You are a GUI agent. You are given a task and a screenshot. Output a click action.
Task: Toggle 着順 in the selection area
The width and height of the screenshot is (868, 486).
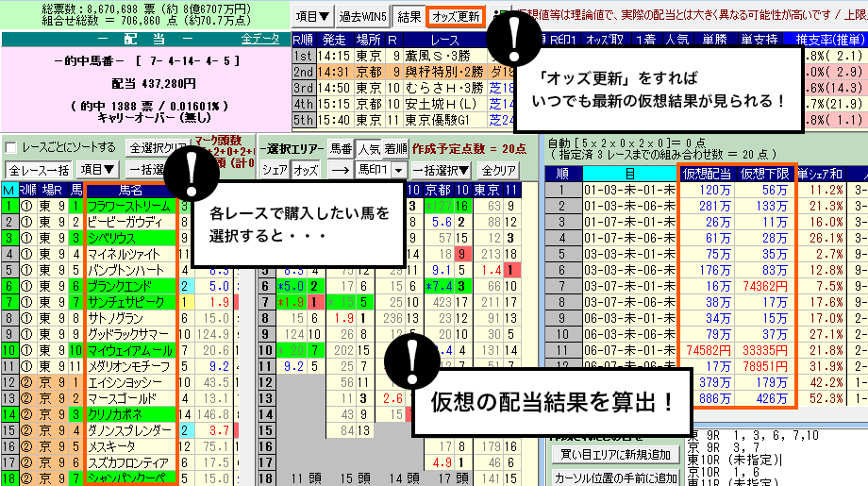[x=395, y=148]
